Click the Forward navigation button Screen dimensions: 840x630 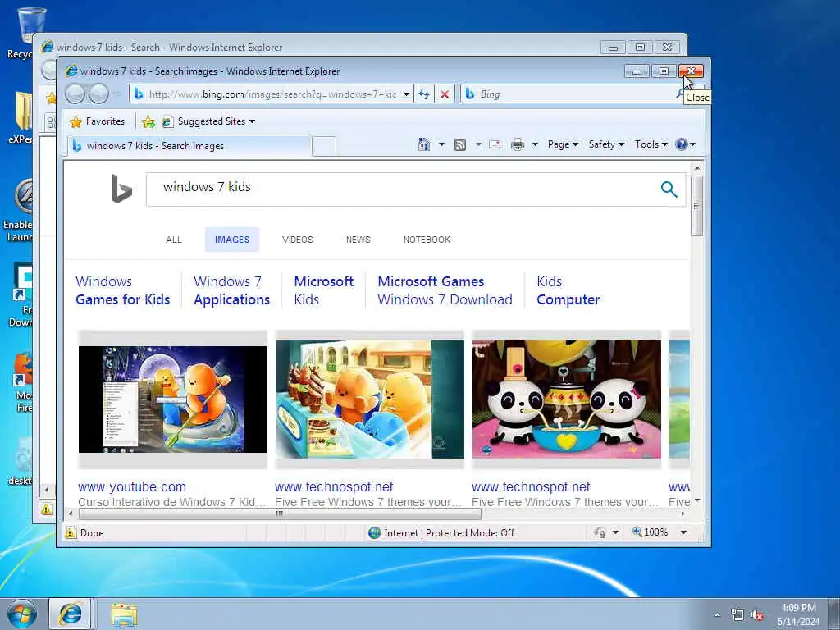(98, 94)
